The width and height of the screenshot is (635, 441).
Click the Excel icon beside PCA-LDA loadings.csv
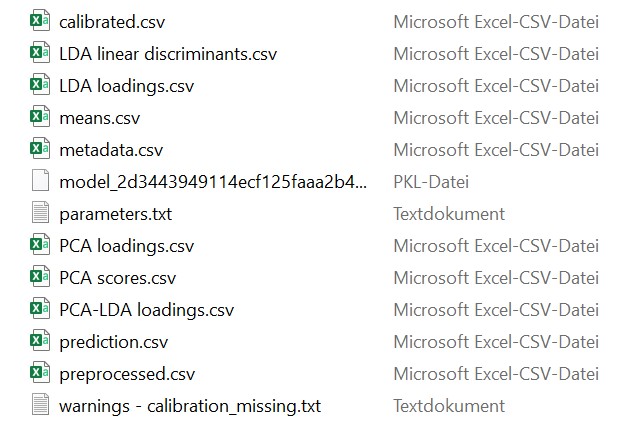[40, 308]
